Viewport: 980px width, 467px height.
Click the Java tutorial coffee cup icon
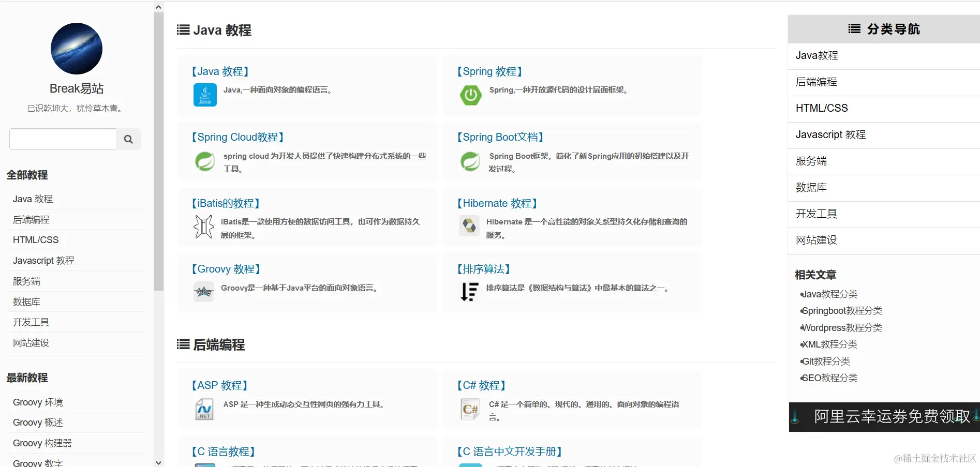(205, 95)
